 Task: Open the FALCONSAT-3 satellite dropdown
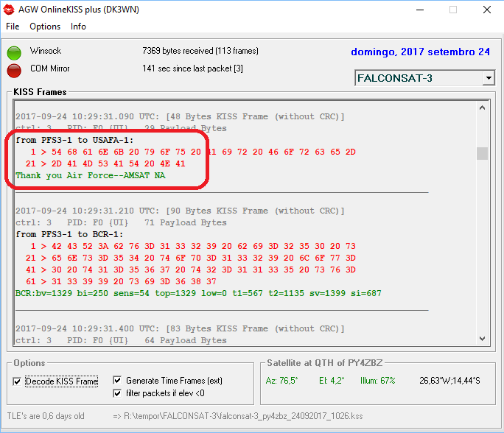point(489,78)
